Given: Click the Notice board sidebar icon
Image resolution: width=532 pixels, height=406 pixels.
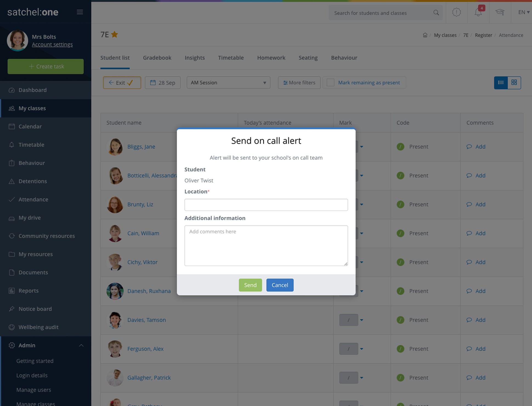Looking at the screenshot, I should click(12, 309).
